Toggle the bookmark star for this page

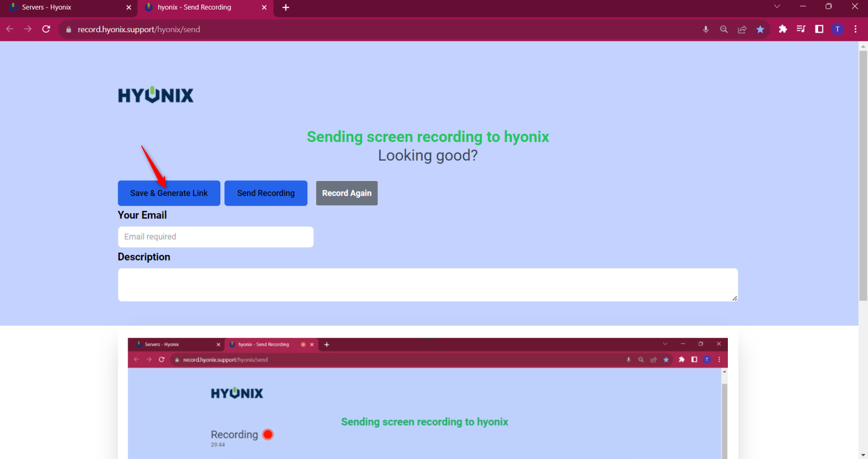point(760,29)
